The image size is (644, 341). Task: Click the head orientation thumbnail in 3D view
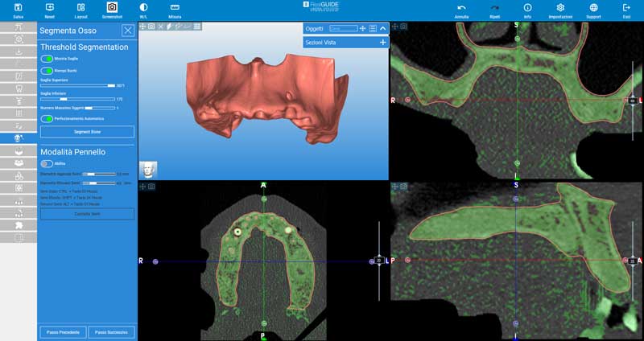(148, 170)
